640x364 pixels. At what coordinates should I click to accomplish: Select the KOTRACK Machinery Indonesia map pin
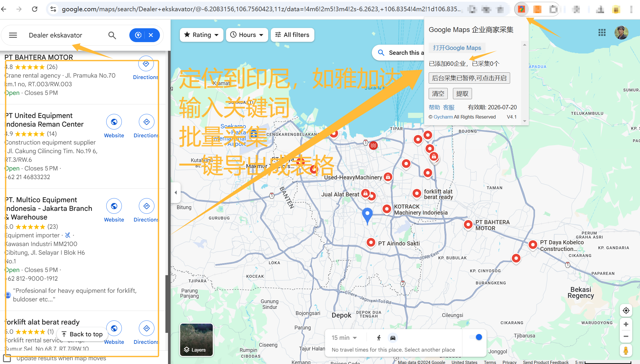[x=387, y=209]
